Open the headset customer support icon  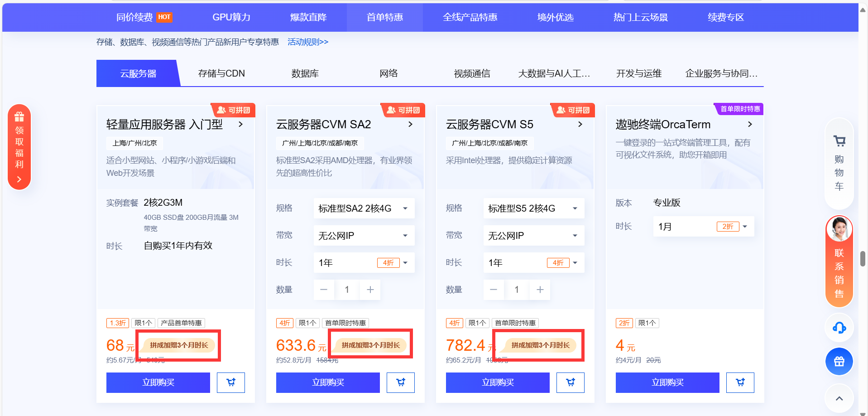[x=839, y=328]
